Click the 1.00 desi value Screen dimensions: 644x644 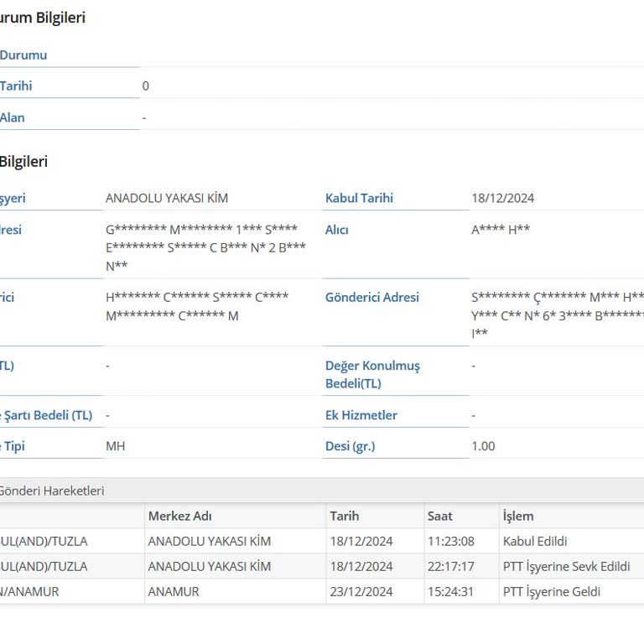pos(483,446)
